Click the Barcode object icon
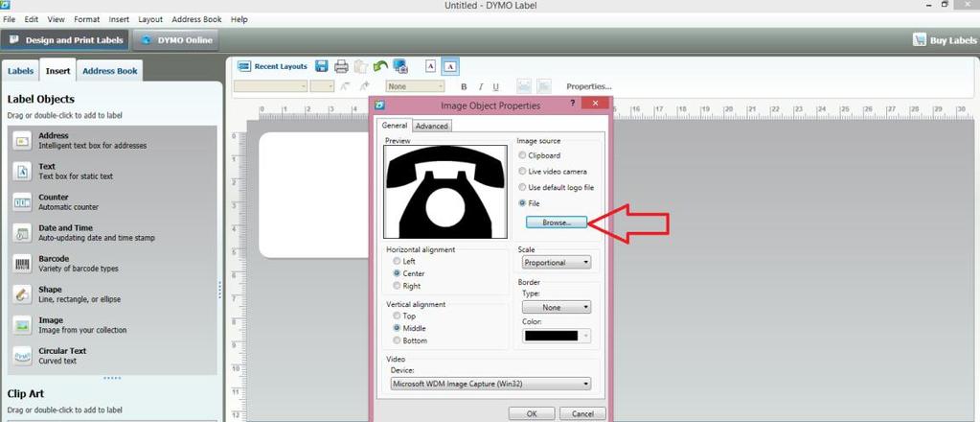The width and height of the screenshot is (980, 422). (22, 264)
